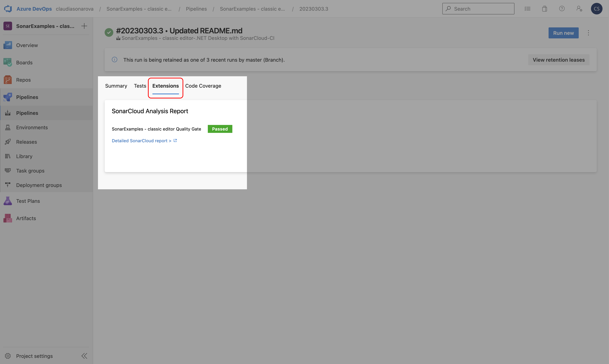This screenshot has width=609, height=364.
Task: Switch to the Tests tab
Action: pyautogui.click(x=140, y=86)
